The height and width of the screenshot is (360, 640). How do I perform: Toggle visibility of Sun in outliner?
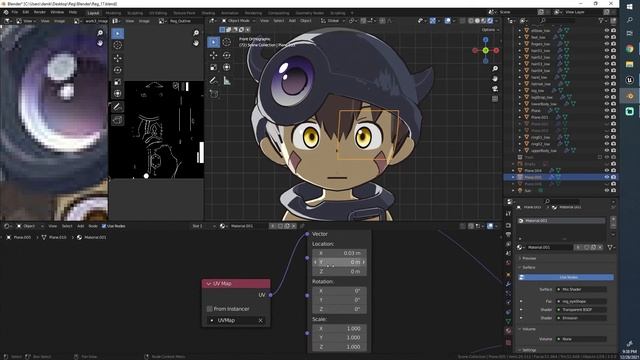coord(607,190)
